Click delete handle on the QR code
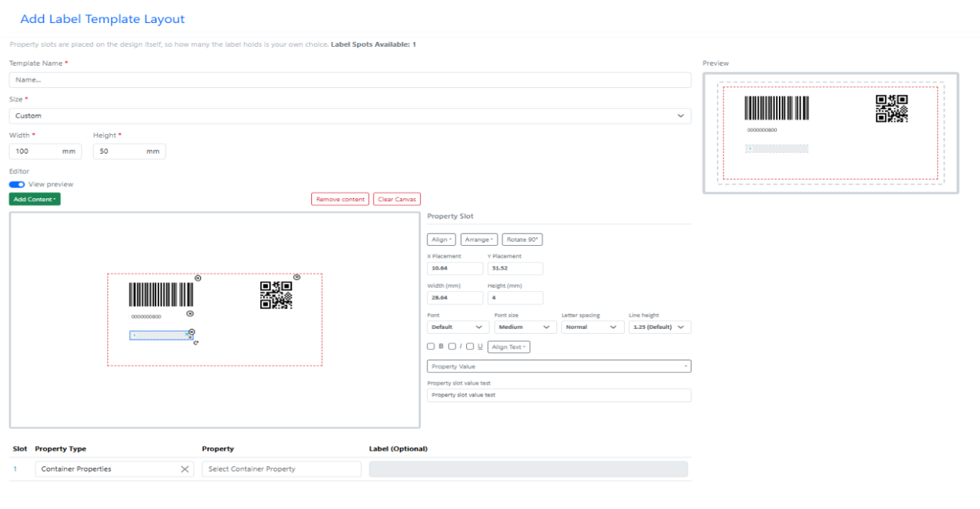The height and width of the screenshot is (509, 980). (x=296, y=277)
